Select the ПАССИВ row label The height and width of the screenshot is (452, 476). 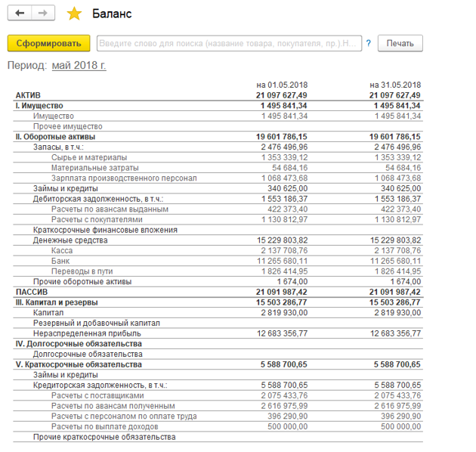pos(32,291)
